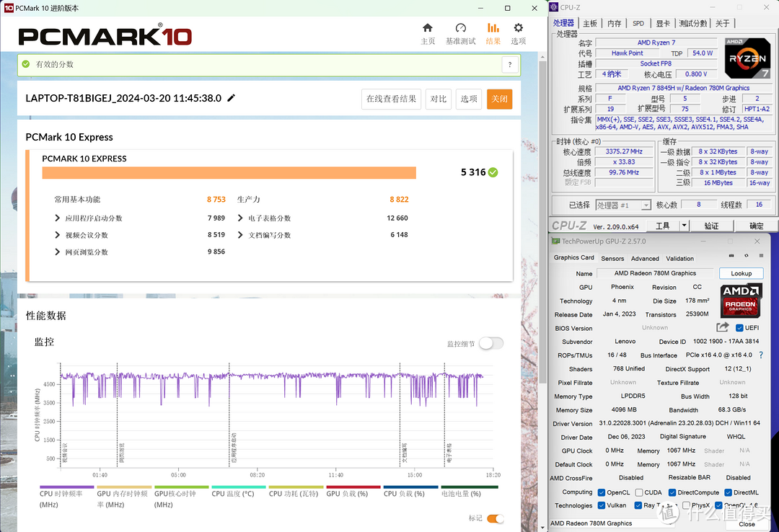Toggle the Vulkan checkbox in GPU-Z
Screen dimensions: 779x532
coord(602,505)
